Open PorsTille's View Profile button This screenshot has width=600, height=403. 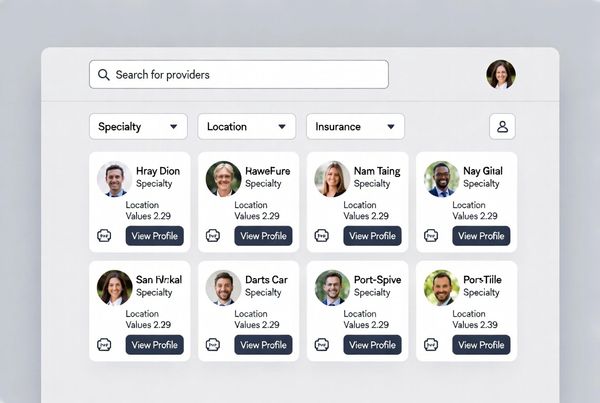(481, 345)
